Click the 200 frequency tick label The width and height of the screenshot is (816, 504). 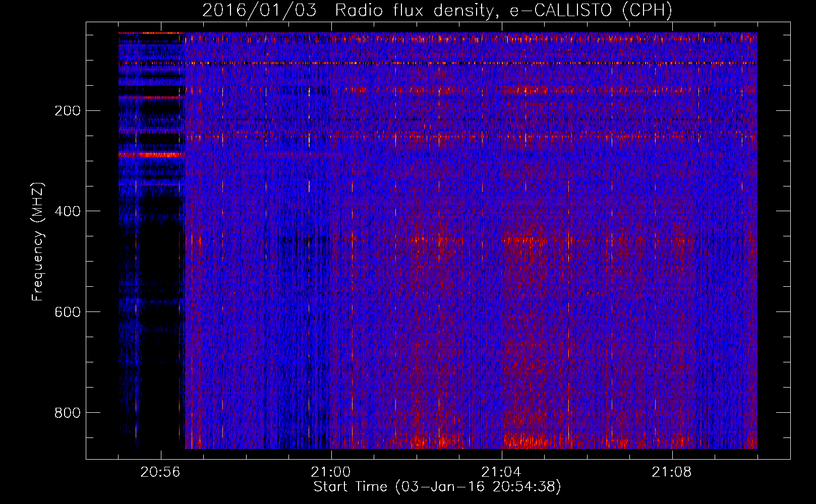(68, 110)
